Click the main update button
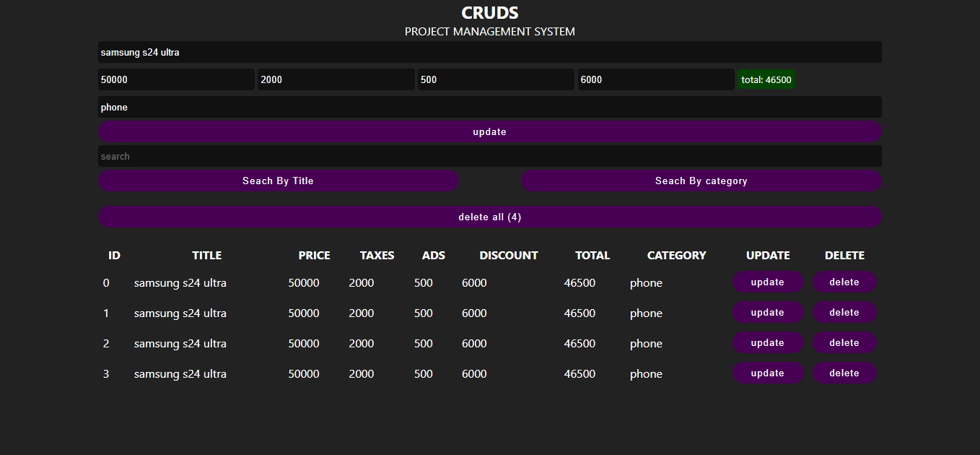980x455 pixels. [489, 131]
